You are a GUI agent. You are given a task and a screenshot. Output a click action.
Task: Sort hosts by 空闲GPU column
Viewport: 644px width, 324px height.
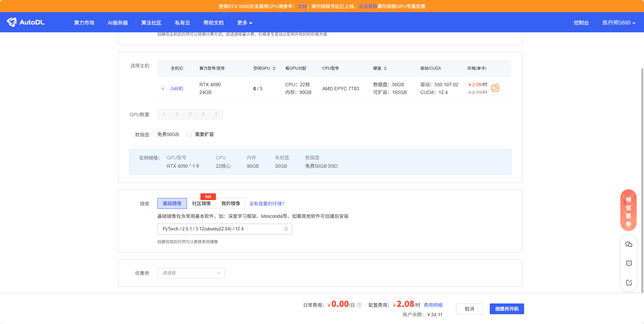pyautogui.click(x=274, y=68)
